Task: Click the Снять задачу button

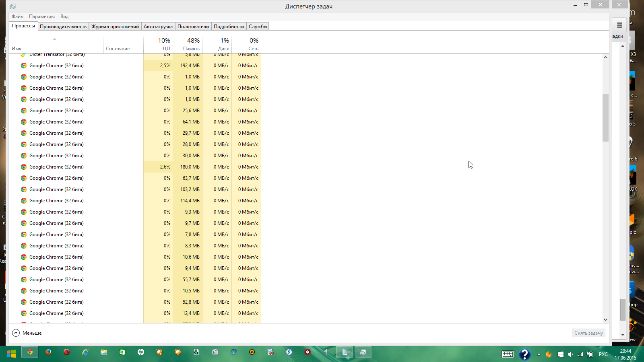Action: pyautogui.click(x=588, y=333)
